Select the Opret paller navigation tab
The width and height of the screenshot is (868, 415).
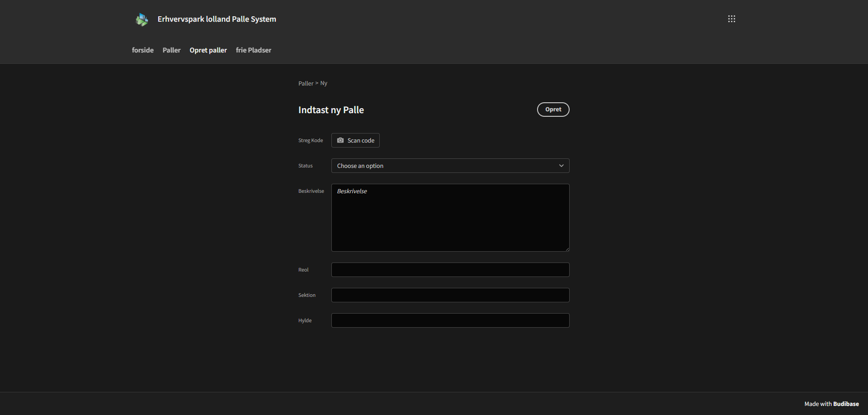tap(208, 50)
